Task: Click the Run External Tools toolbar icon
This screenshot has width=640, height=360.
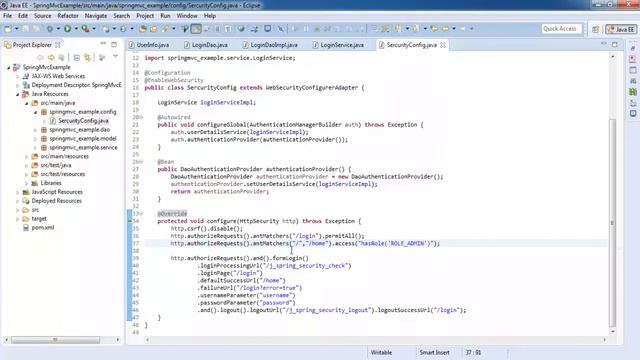Action: [85, 29]
